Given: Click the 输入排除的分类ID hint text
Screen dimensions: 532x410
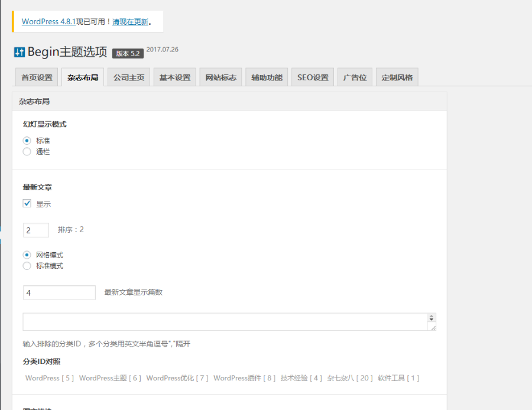Looking at the screenshot, I should [106, 344].
